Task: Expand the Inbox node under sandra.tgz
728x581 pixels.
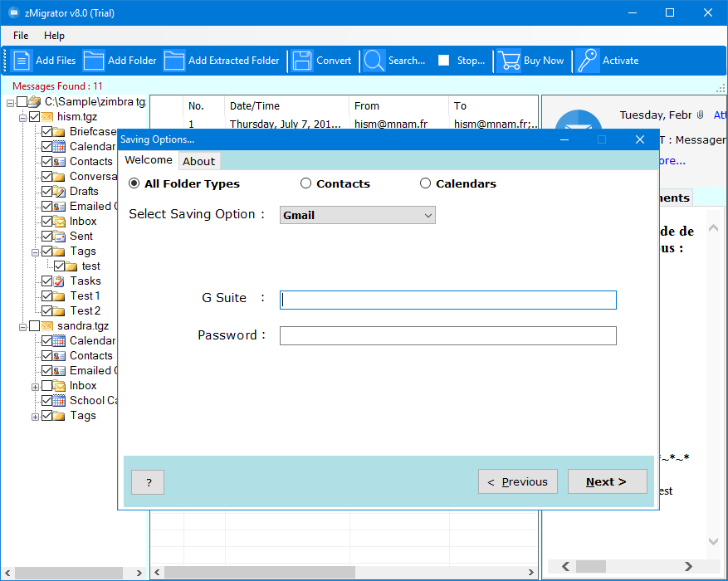Action: coord(35,387)
